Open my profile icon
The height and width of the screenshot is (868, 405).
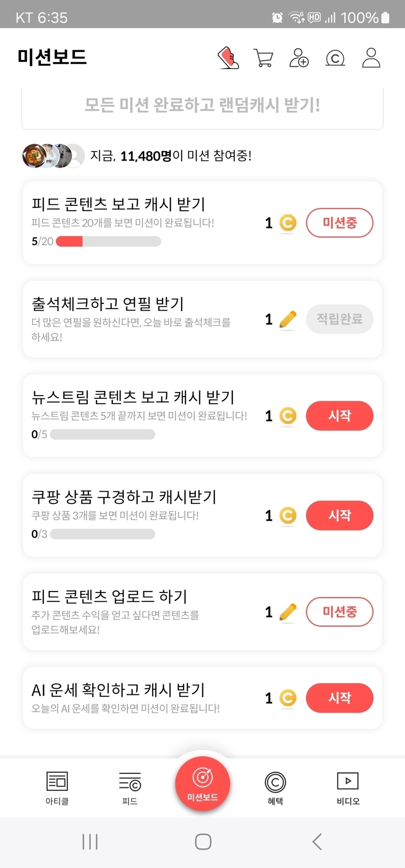click(371, 58)
